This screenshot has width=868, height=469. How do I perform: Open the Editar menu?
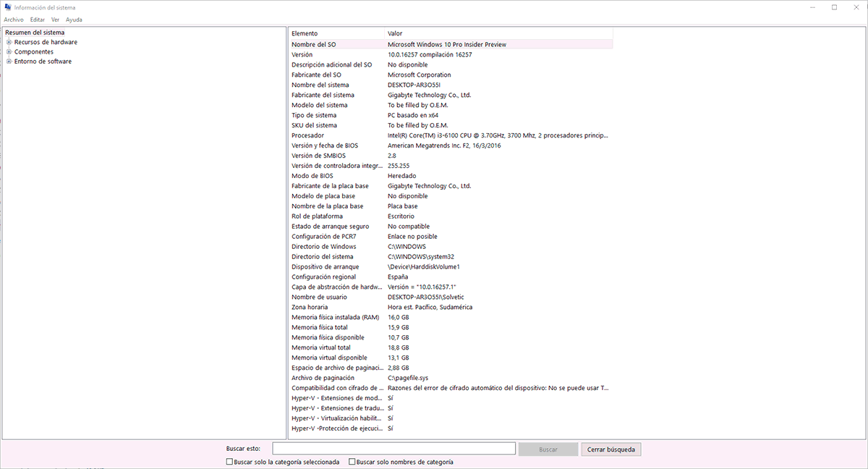click(38, 20)
